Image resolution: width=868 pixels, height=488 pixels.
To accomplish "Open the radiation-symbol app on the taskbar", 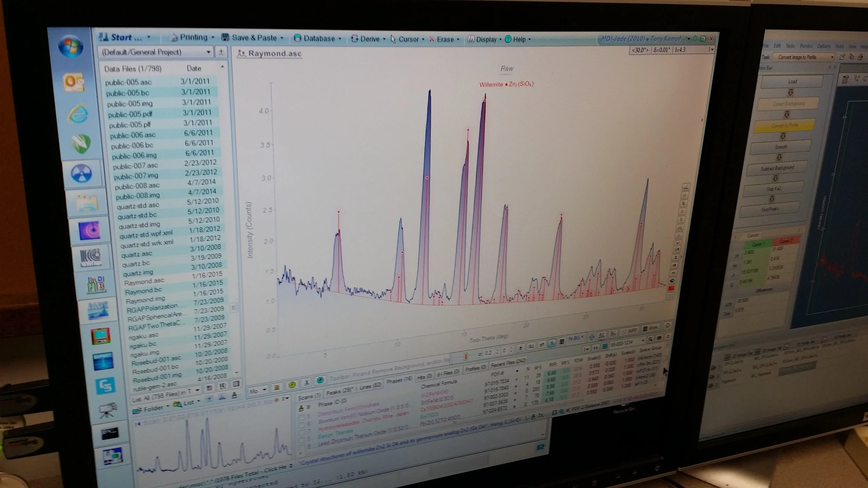I will pos(82,173).
